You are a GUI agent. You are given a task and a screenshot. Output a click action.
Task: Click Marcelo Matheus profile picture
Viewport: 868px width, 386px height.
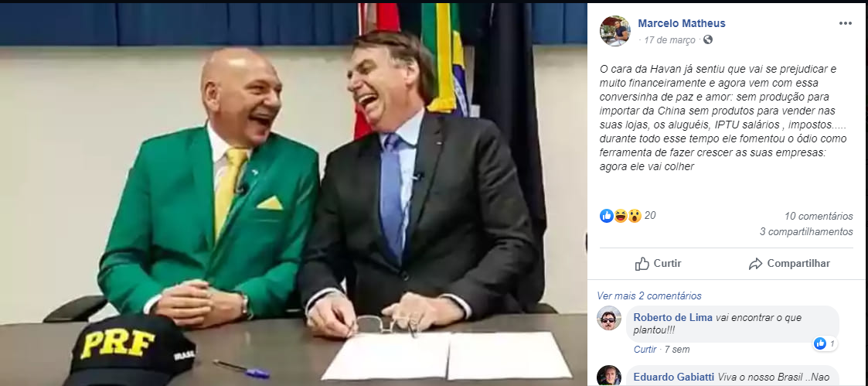[615, 31]
